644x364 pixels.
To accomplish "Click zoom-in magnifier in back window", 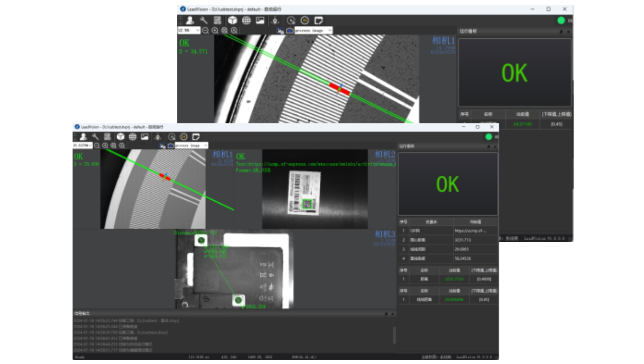I will pos(215,31).
